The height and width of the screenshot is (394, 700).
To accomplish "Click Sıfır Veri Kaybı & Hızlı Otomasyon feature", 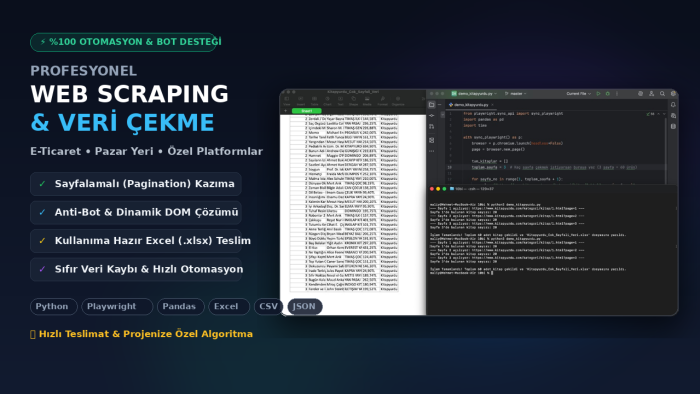I will (x=136, y=270).
